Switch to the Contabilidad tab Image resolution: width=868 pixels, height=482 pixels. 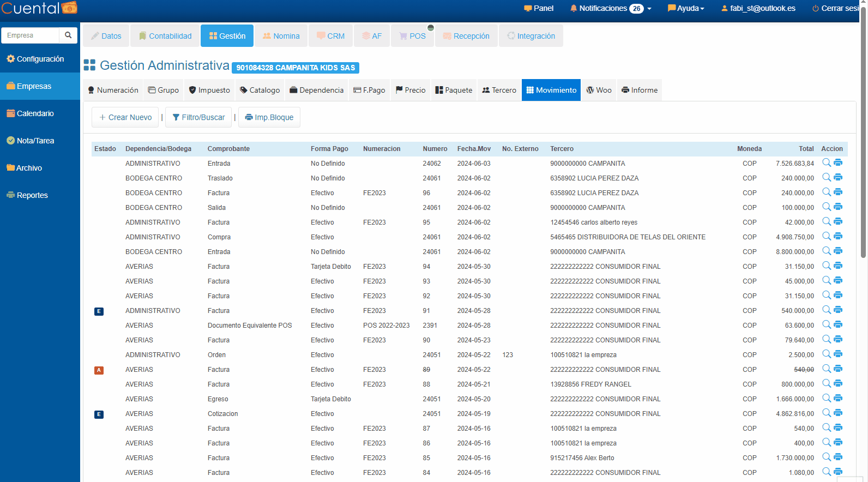point(165,36)
